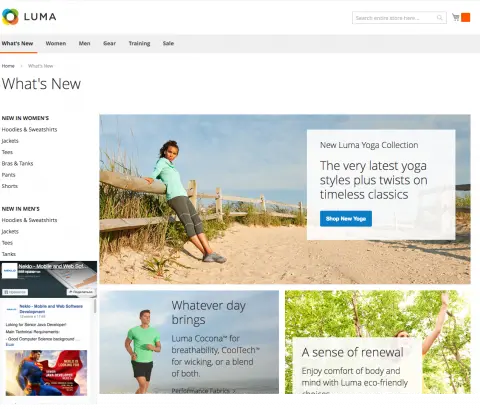Click the Neklo logo in Facebook widget
This screenshot has width=480, height=409.
[x=9, y=271]
